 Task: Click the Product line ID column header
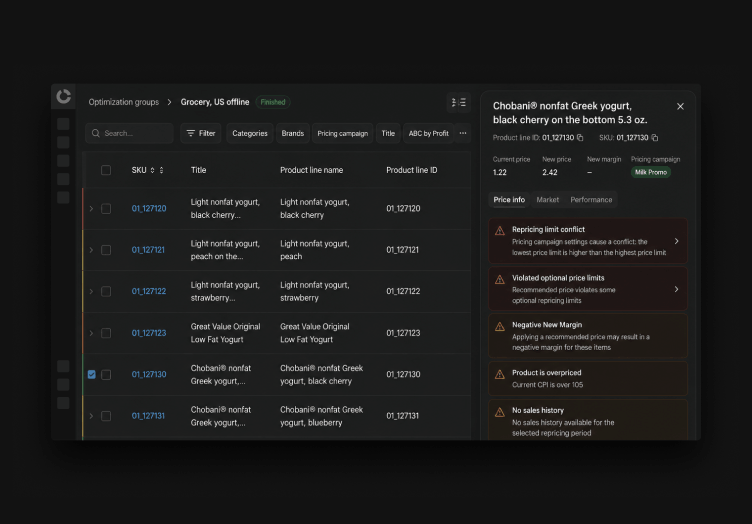point(411,170)
